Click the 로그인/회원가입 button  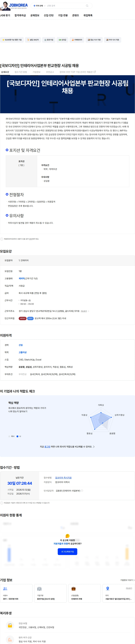(x=67, y=551)
